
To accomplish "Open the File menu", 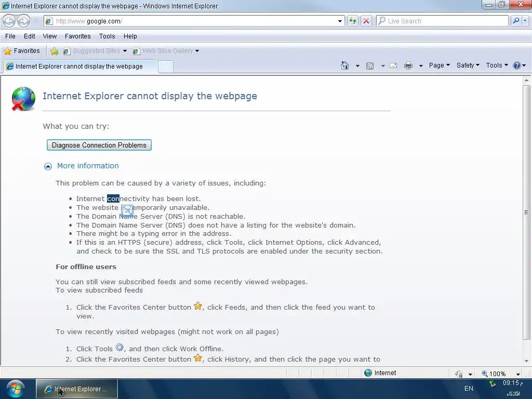I will tap(10, 36).
